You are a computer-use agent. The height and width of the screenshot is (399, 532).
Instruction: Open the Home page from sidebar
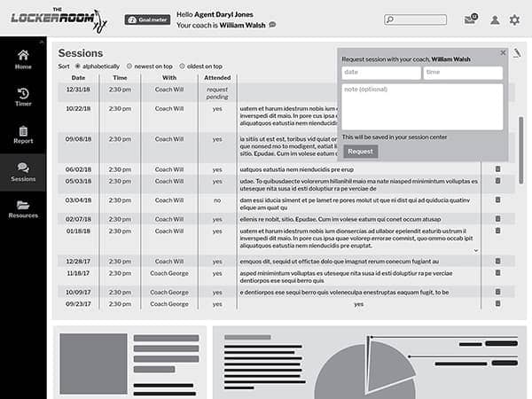pyautogui.click(x=23, y=59)
